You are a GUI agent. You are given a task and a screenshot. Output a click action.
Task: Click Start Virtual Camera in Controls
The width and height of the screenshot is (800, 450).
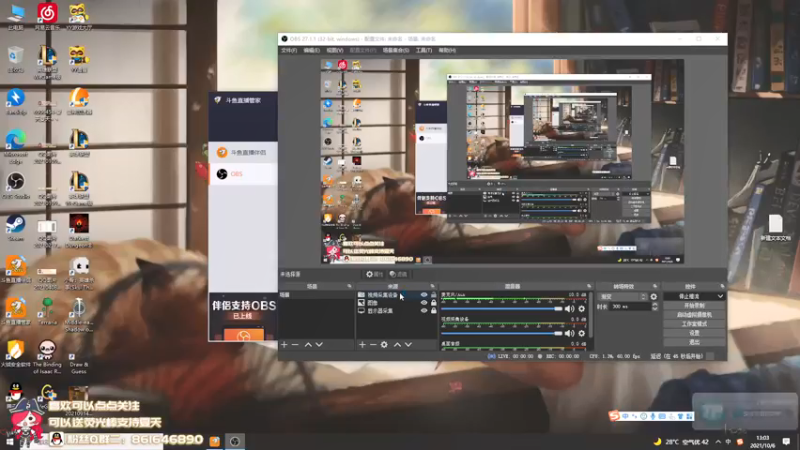tap(694, 315)
